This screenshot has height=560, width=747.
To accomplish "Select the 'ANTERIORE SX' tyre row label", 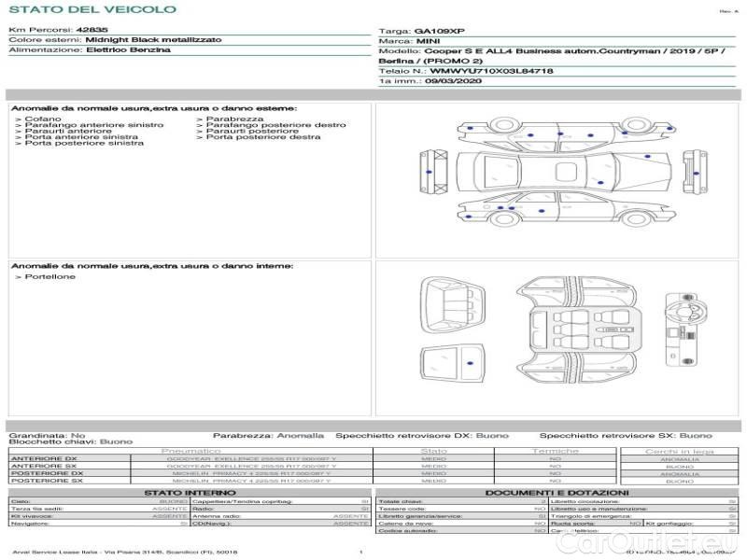I will [44, 466].
